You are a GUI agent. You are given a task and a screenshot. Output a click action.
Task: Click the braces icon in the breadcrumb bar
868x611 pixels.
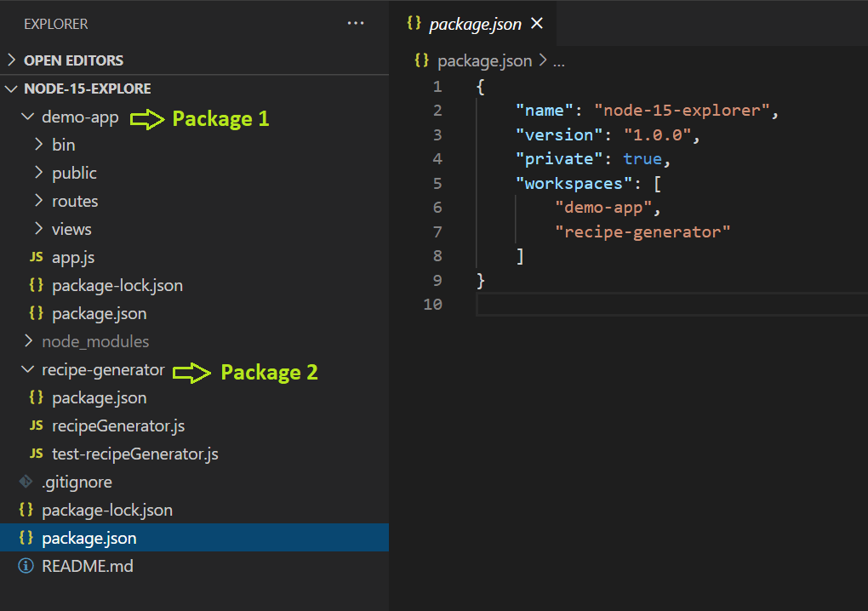click(x=419, y=60)
